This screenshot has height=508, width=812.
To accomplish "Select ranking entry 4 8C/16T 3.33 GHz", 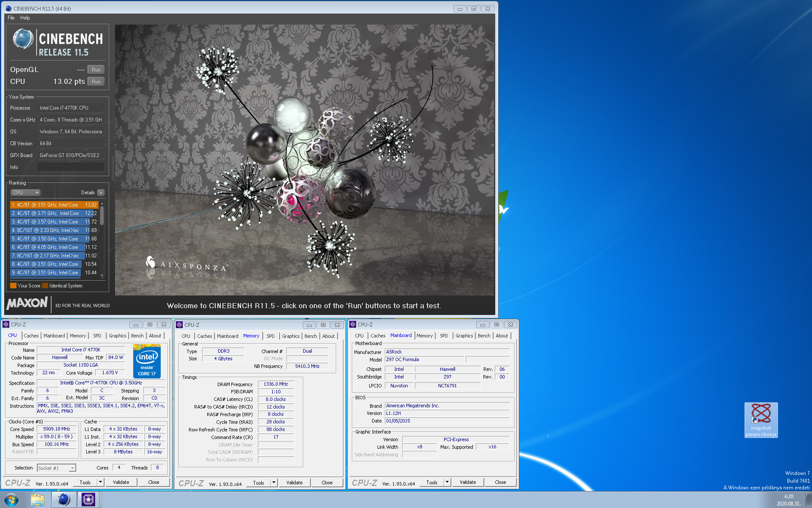I will tap(54, 230).
